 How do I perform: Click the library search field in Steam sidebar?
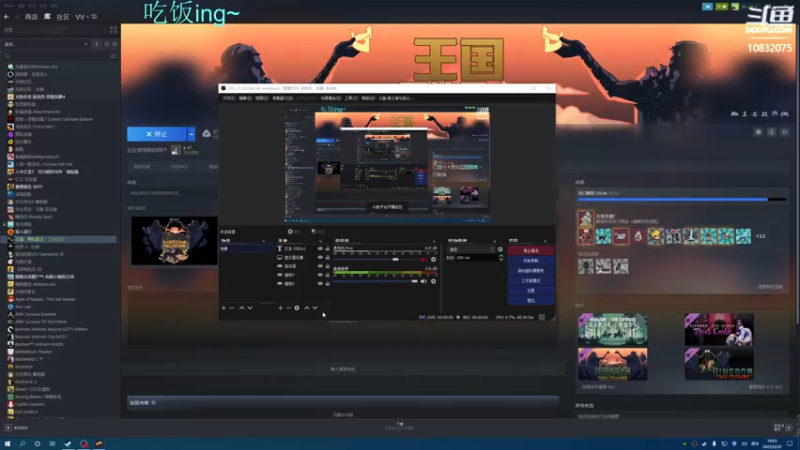pyautogui.click(x=55, y=56)
